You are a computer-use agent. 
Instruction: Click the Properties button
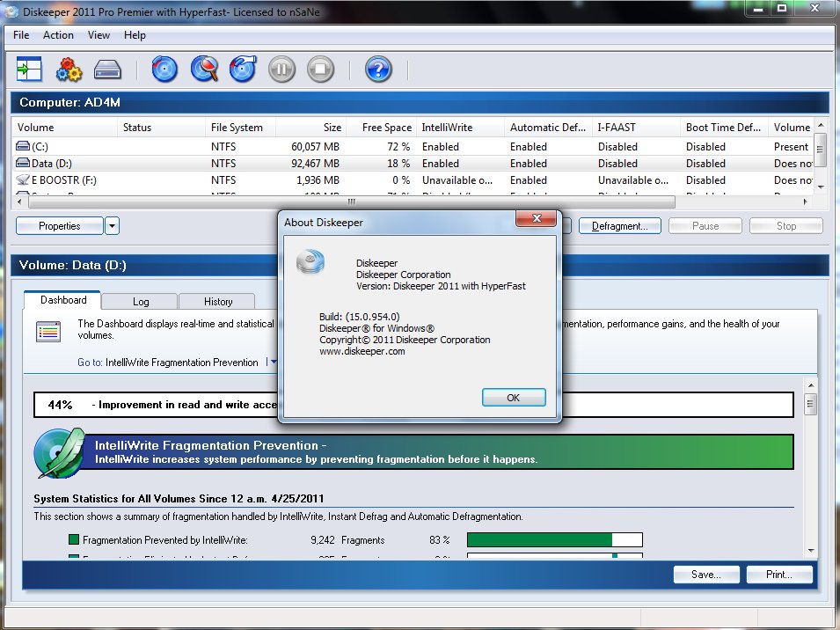click(60, 226)
